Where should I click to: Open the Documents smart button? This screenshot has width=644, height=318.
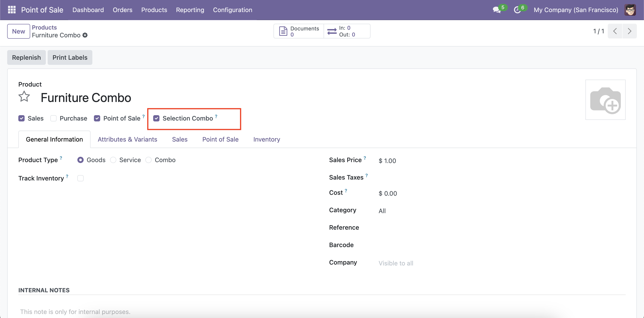[299, 31]
